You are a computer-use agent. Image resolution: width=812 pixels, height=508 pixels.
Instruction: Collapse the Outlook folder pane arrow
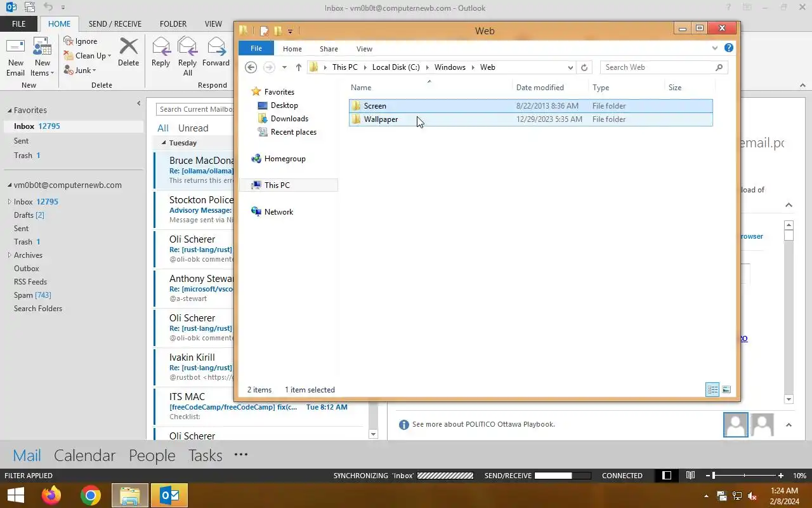138,104
